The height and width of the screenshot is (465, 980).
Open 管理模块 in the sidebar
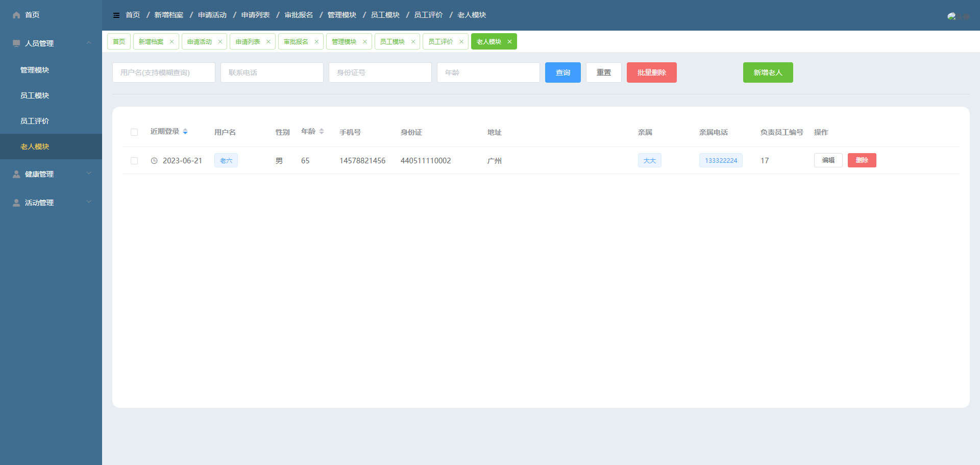[51, 70]
